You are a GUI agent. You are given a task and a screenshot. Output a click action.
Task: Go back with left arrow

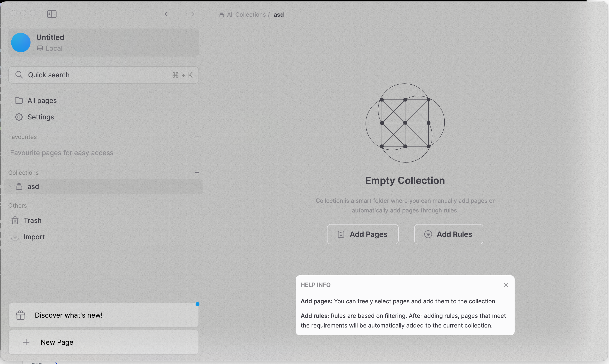tap(166, 14)
